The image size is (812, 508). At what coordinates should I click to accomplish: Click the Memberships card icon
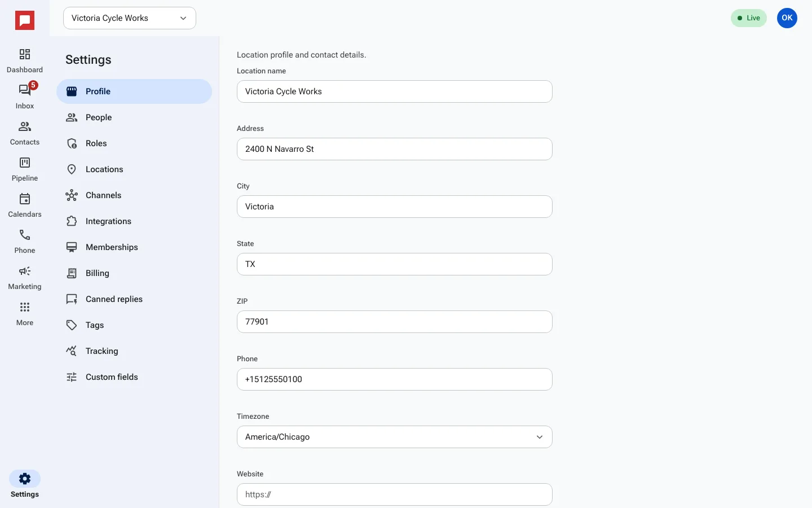click(x=72, y=247)
